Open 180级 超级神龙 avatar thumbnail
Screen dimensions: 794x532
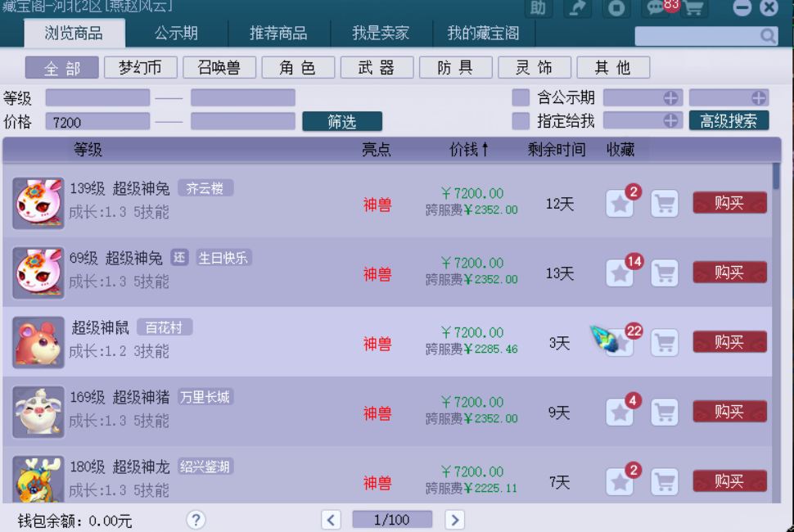[x=38, y=479]
